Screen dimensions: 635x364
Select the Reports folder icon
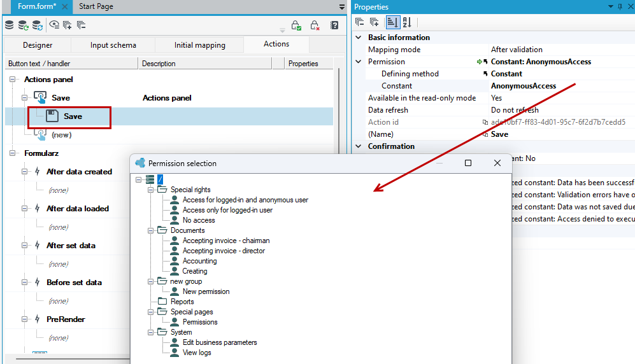pos(162,301)
